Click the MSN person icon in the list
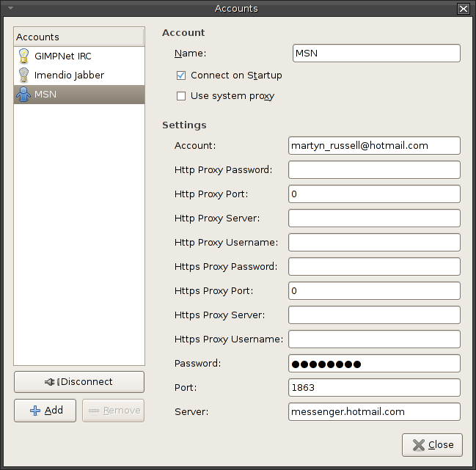Screen dimensions: 476x470 (23, 95)
